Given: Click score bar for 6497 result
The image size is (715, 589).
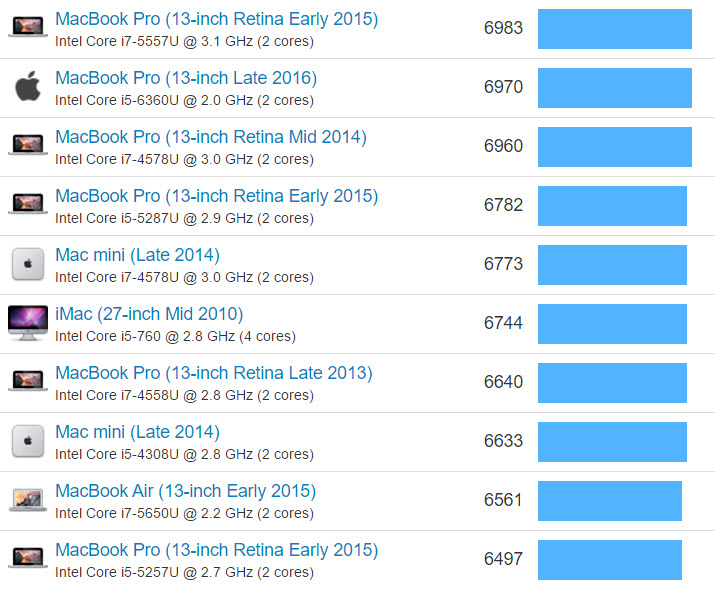Looking at the screenshot, I should click(610, 560).
